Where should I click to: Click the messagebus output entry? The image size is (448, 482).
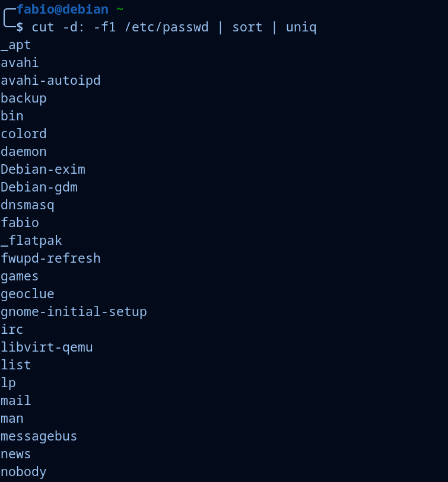[x=39, y=436]
